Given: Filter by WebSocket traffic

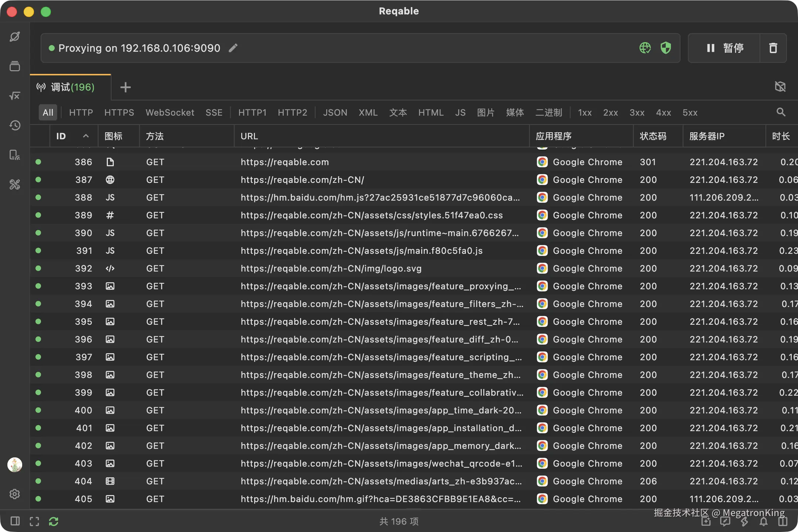Looking at the screenshot, I should click(170, 113).
